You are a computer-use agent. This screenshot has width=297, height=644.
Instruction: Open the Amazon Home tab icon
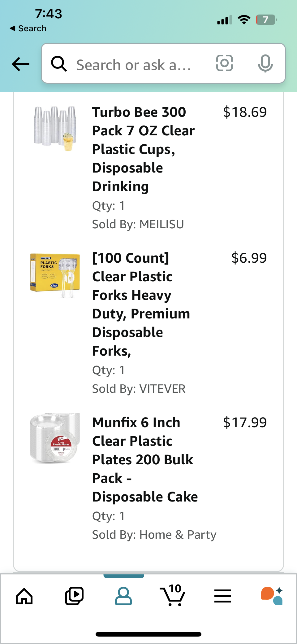pyautogui.click(x=24, y=596)
